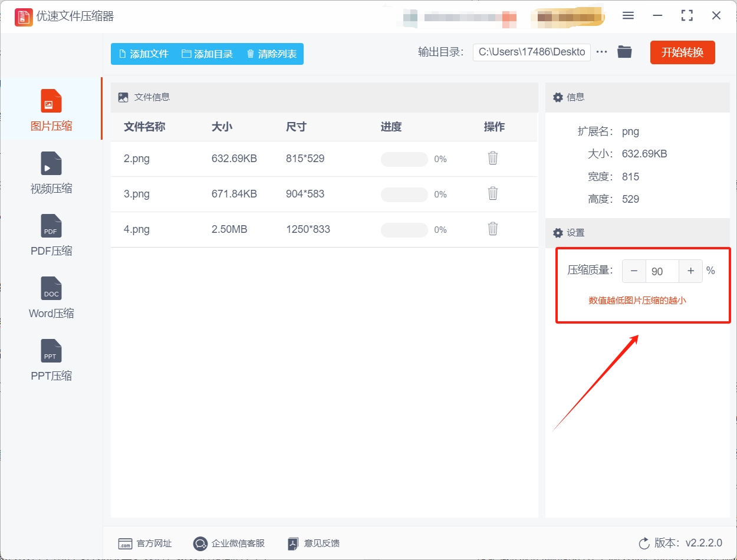Screen dimensions: 737x560
Task: Remove 4.png from the file list
Action: point(492,229)
